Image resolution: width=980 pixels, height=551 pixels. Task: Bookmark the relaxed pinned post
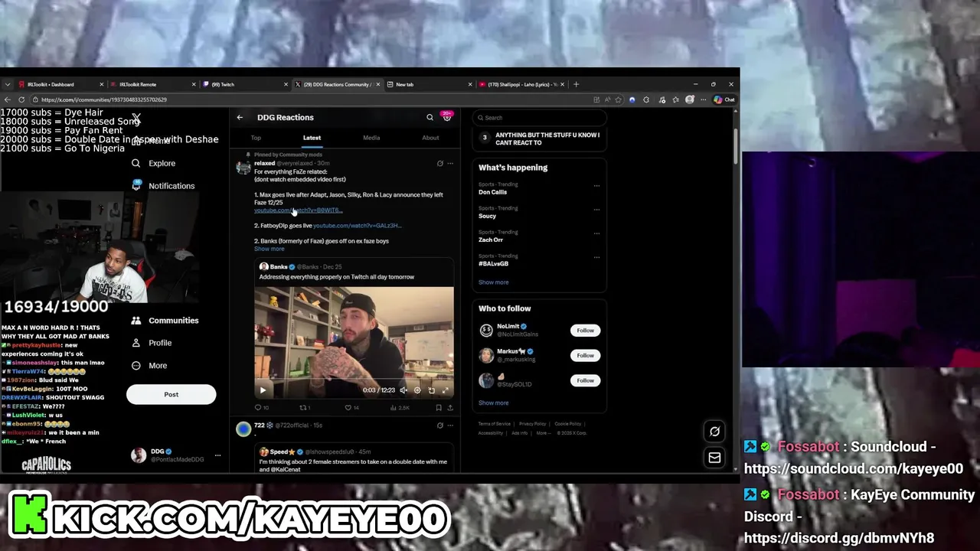coord(438,408)
